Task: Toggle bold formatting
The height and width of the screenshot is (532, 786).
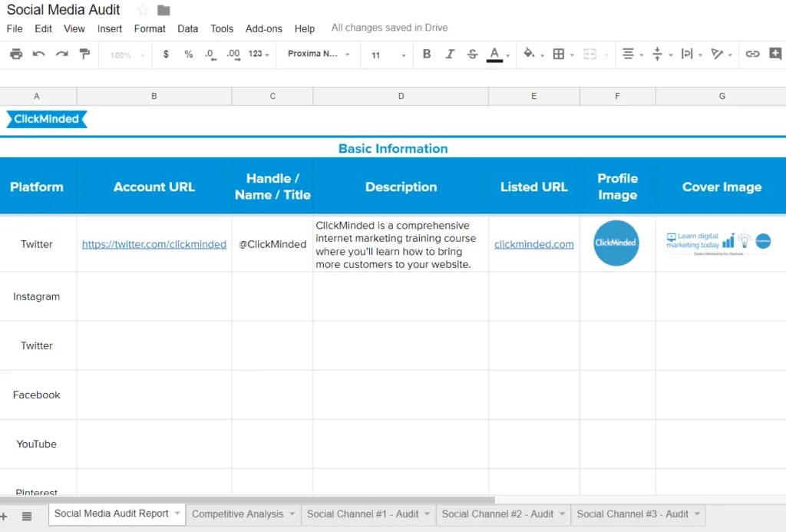Action: [427, 55]
